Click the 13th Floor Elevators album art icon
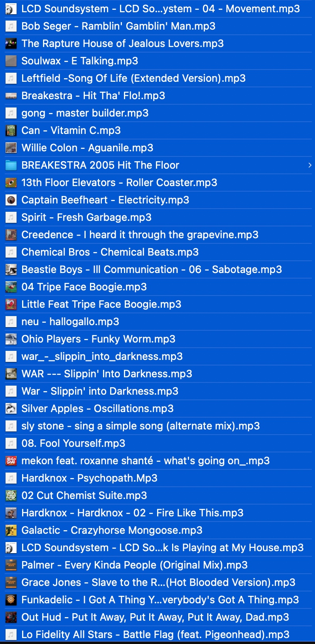Screen dimensions: 315x644 (11, 183)
